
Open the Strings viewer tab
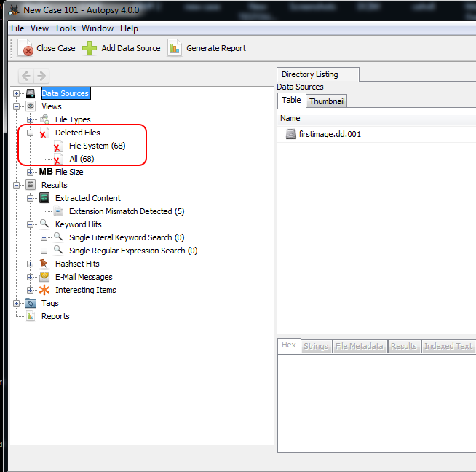tap(316, 346)
